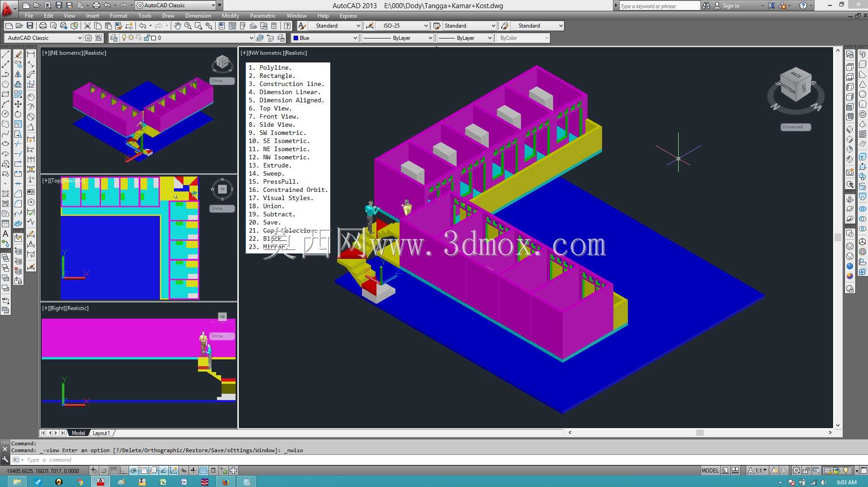Viewport: 868px width, 487px height.
Task: Open Layer Properties Manager
Action: point(114,38)
